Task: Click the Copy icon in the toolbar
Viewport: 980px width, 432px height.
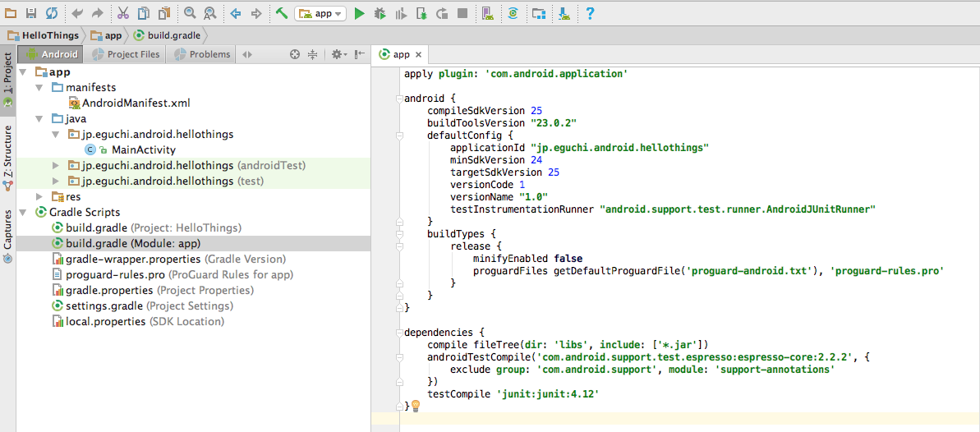Action: point(144,13)
